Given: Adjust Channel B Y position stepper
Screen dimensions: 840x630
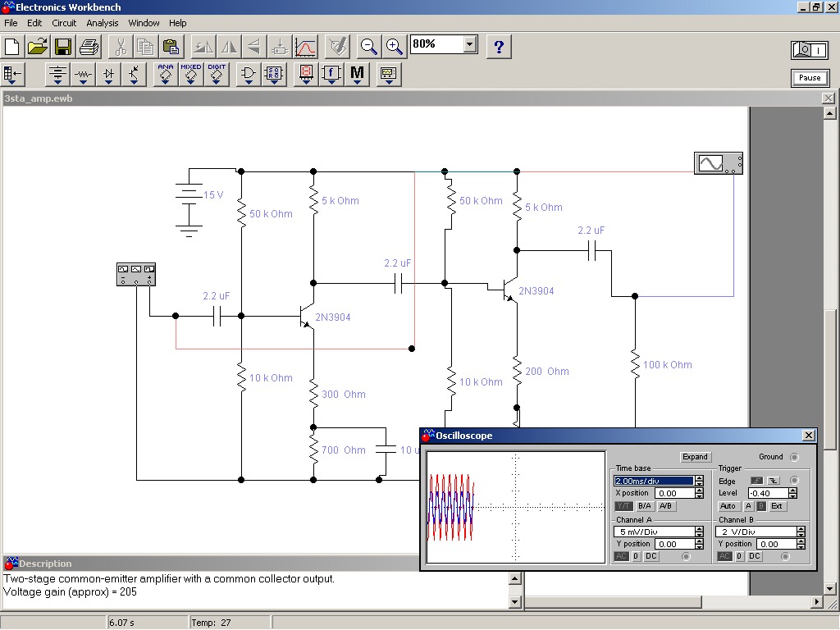Looking at the screenshot, I should click(801, 545).
